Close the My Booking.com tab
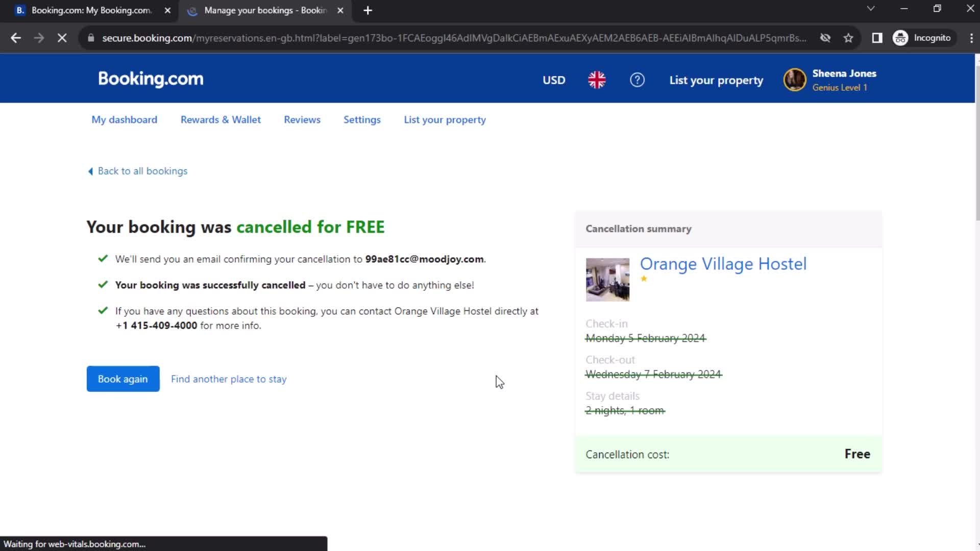 click(x=167, y=10)
